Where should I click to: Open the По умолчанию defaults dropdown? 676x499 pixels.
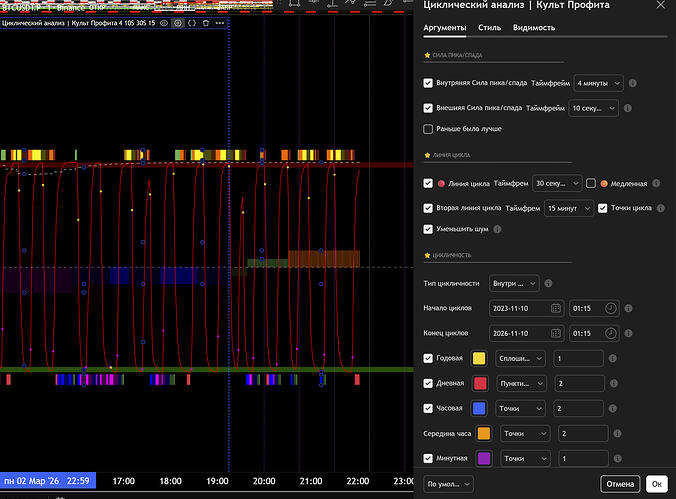(x=447, y=484)
